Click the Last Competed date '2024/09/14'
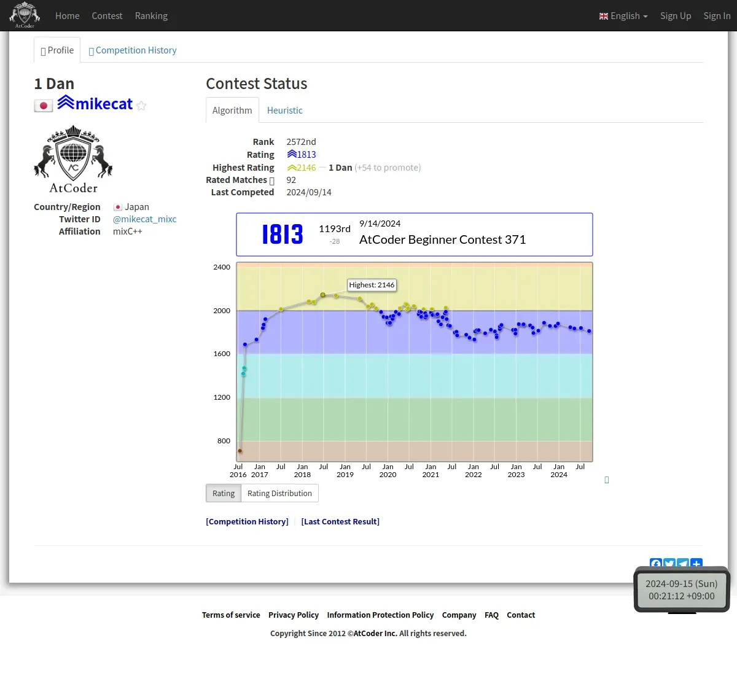 pyautogui.click(x=309, y=192)
